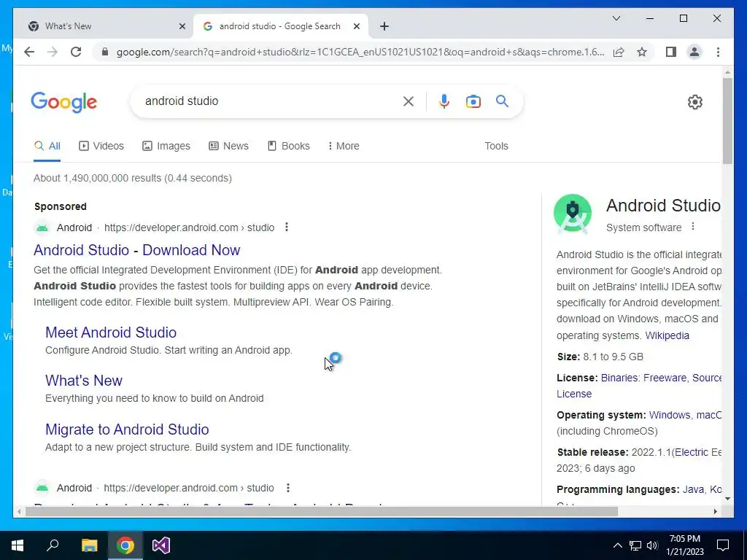Submit search with magnifier icon
The image size is (747, 560).
tap(502, 101)
